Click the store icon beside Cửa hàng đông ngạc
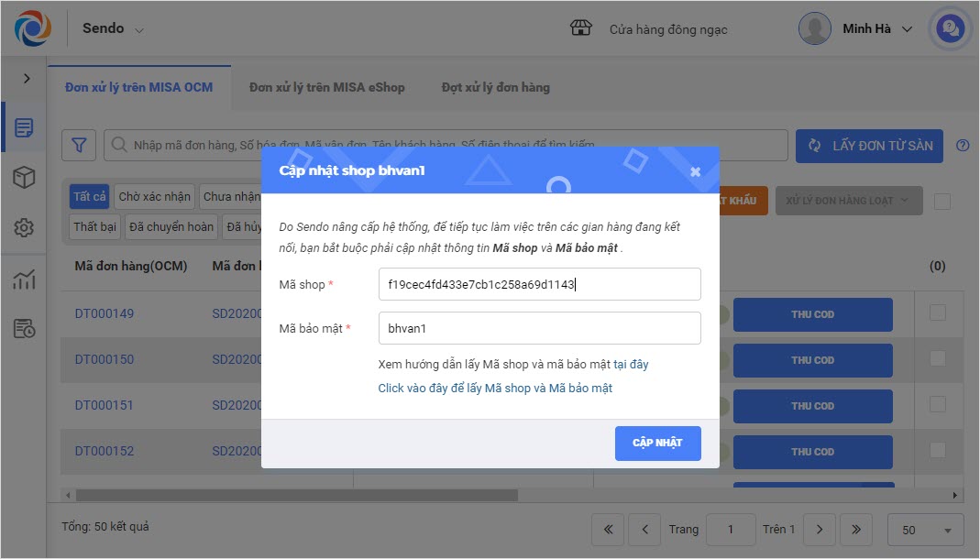This screenshot has width=980, height=559. click(x=580, y=28)
